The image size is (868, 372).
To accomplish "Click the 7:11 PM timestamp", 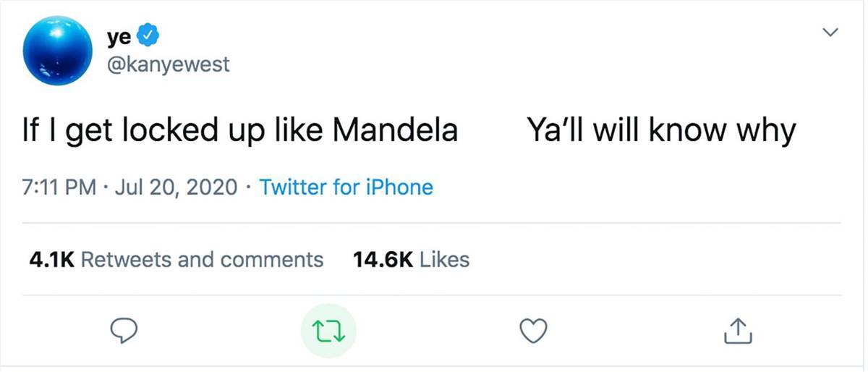I will (x=59, y=187).
